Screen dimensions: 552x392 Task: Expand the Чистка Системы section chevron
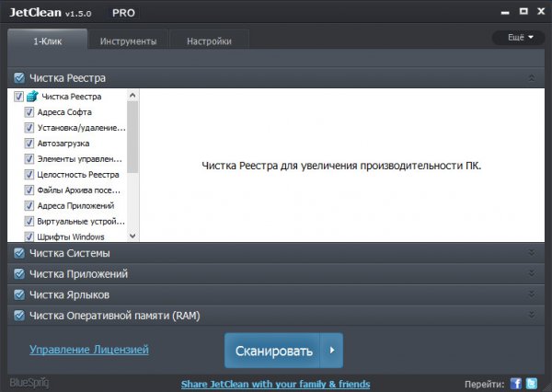[532, 252]
